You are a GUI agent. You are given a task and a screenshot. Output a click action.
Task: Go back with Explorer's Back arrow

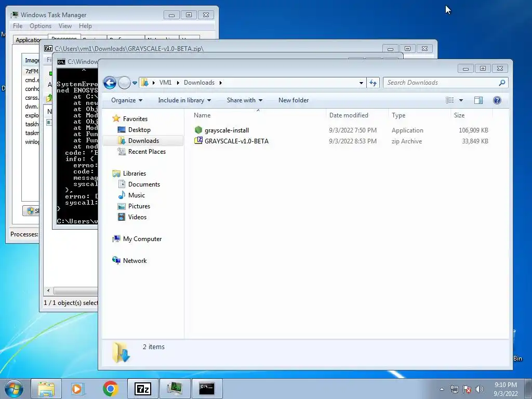coord(110,83)
